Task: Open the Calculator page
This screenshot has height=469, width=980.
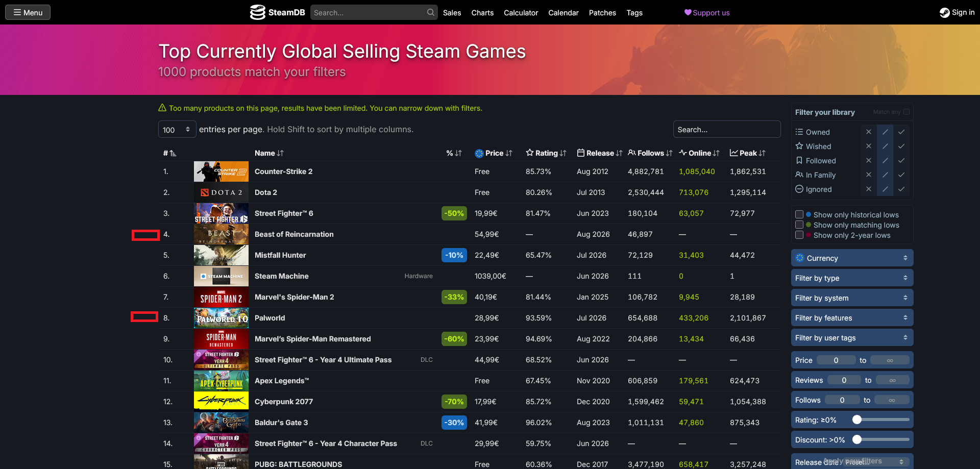Action: (x=521, y=13)
